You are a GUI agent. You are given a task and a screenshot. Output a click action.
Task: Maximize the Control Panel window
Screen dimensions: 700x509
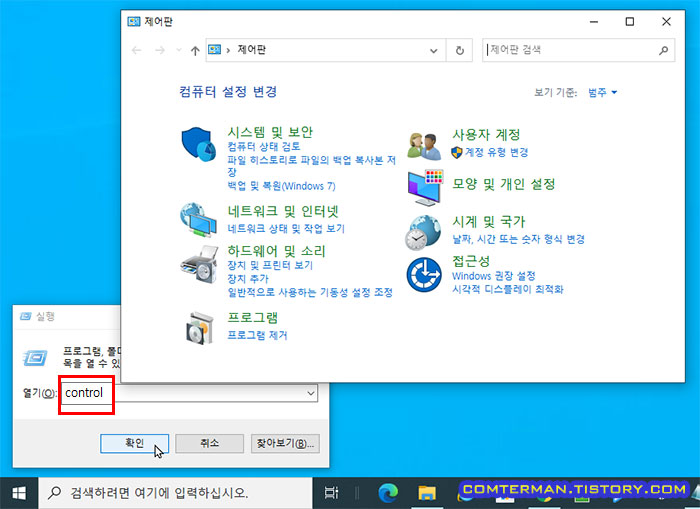click(629, 21)
